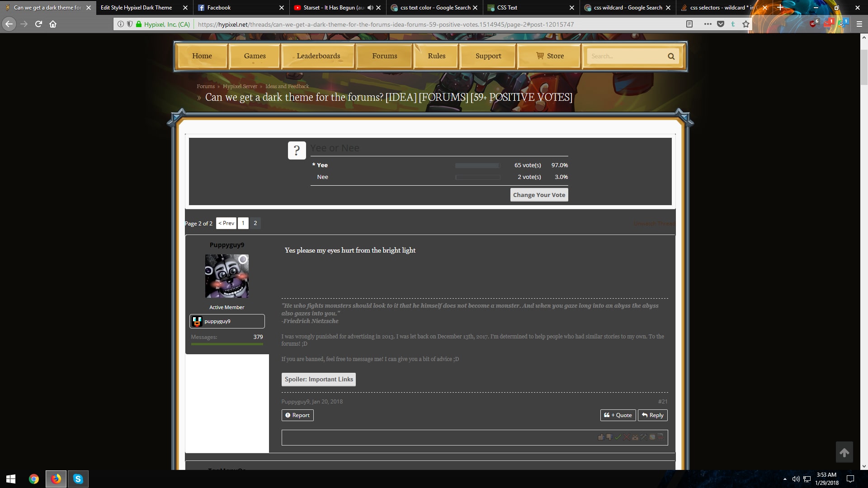Viewport: 868px width, 488px height.
Task: Open uBlock Origin extension icon
Action: click(813, 23)
